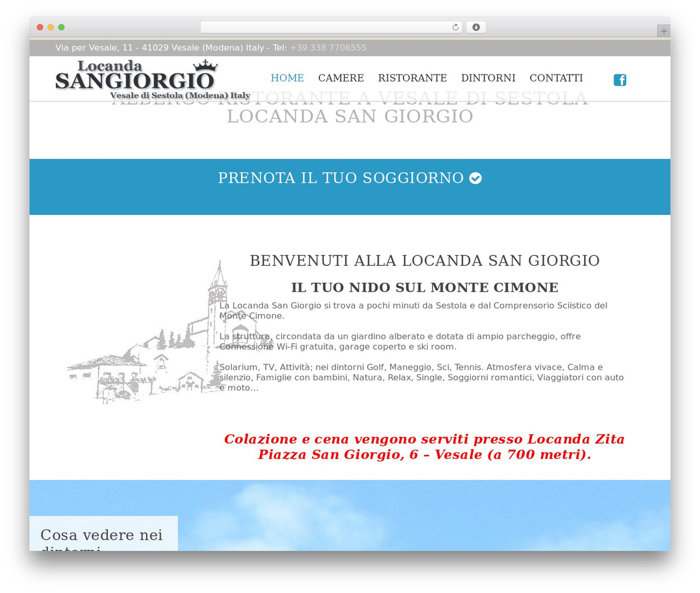Open the CAMERE menu item
Viewport: 700px width, 593px height.
point(341,78)
